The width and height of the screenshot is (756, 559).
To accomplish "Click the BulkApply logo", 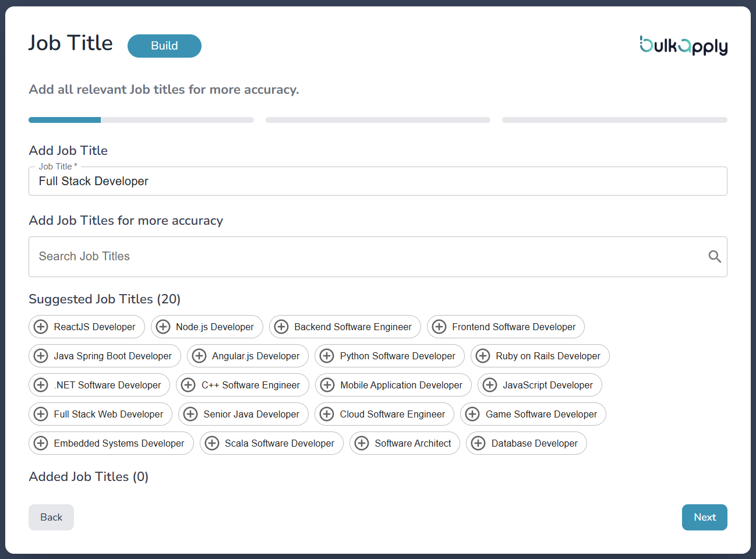I will pyautogui.click(x=683, y=45).
